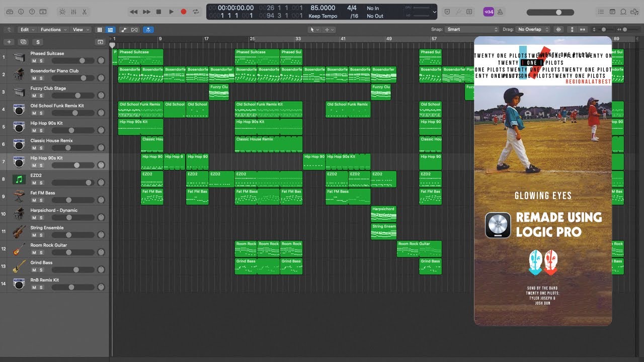Switch to list view button
This screenshot has height=362, width=644.
(x=110, y=30)
